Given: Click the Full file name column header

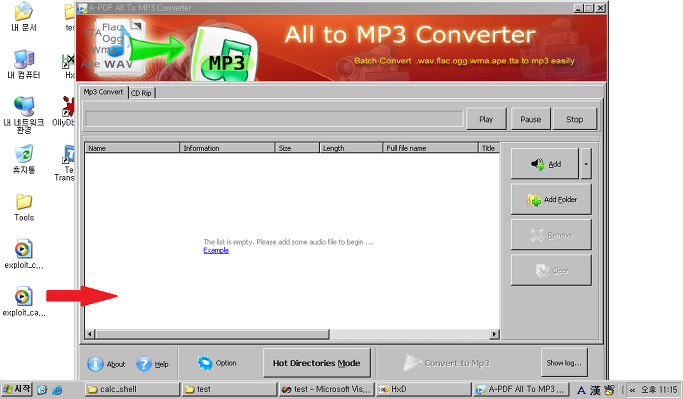Looking at the screenshot, I should pos(430,148).
